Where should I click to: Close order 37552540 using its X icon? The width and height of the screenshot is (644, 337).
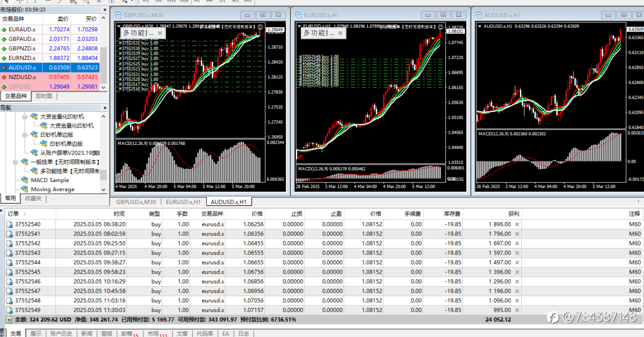coord(517,224)
